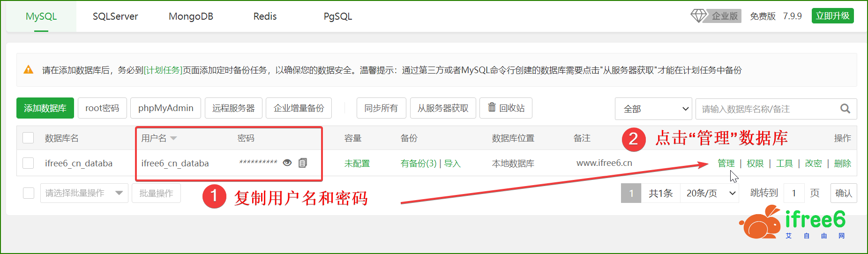Open the 20条/页 page size dropdown
868x254 pixels.
(710, 193)
